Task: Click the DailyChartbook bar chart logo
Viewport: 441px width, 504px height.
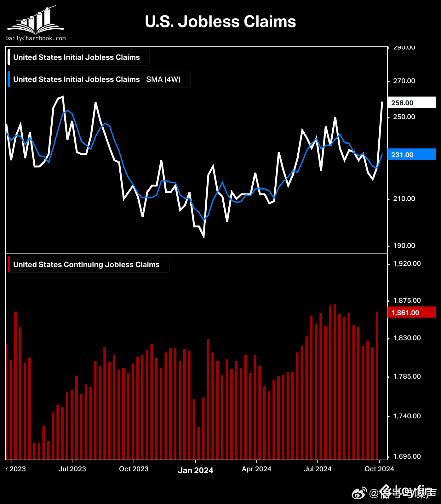Action: (x=35, y=20)
